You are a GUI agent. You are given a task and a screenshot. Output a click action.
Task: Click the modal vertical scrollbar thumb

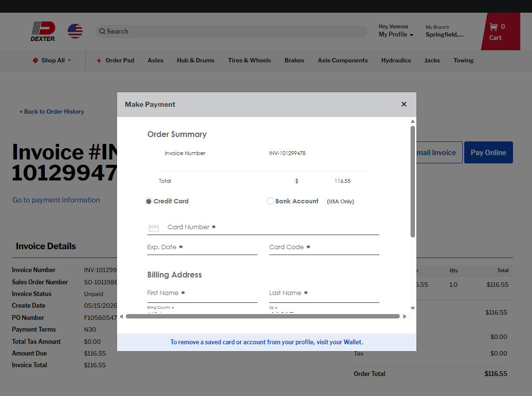(x=413, y=181)
